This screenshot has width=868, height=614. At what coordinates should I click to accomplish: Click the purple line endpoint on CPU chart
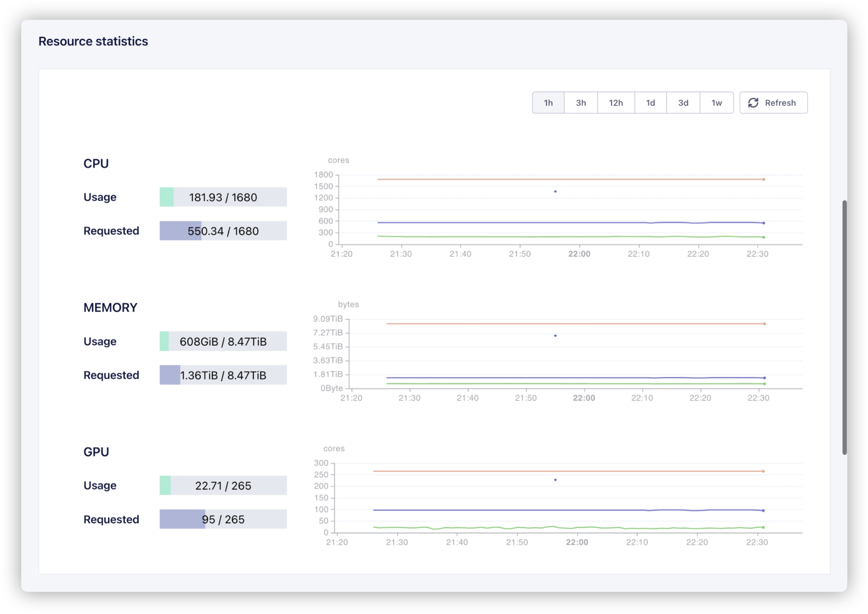pos(764,223)
